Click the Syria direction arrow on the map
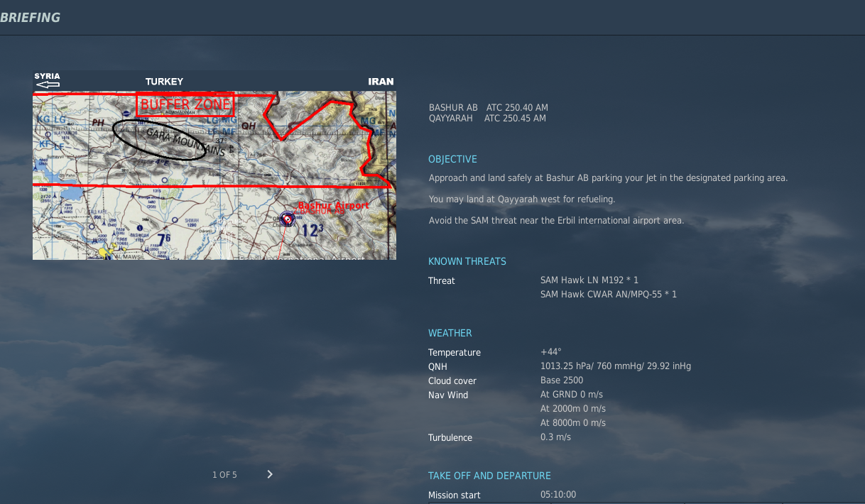 pyautogui.click(x=48, y=84)
